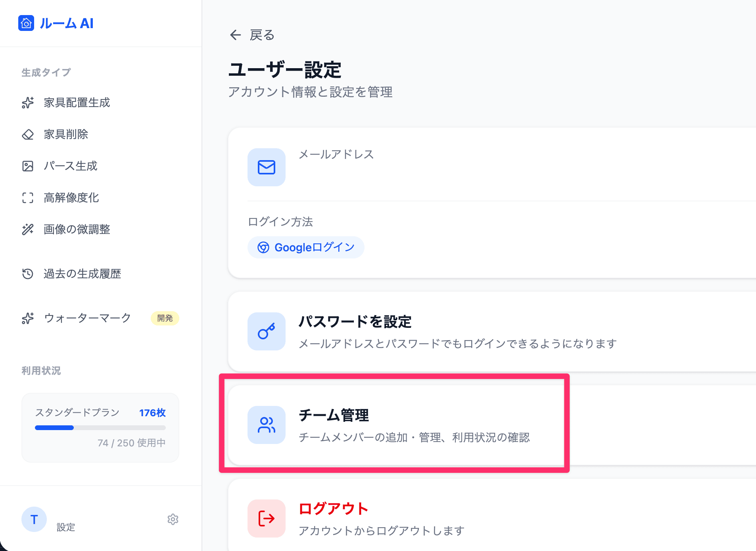Image resolution: width=756 pixels, height=551 pixels.
Task: Click the 開発 badge next to ウォーターマーク
Action: (x=165, y=318)
